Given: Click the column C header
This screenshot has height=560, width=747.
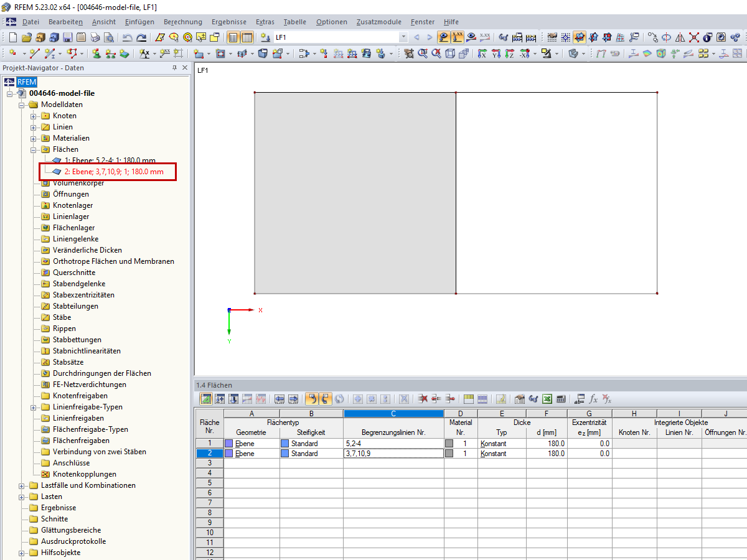Looking at the screenshot, I should point(393,413).
